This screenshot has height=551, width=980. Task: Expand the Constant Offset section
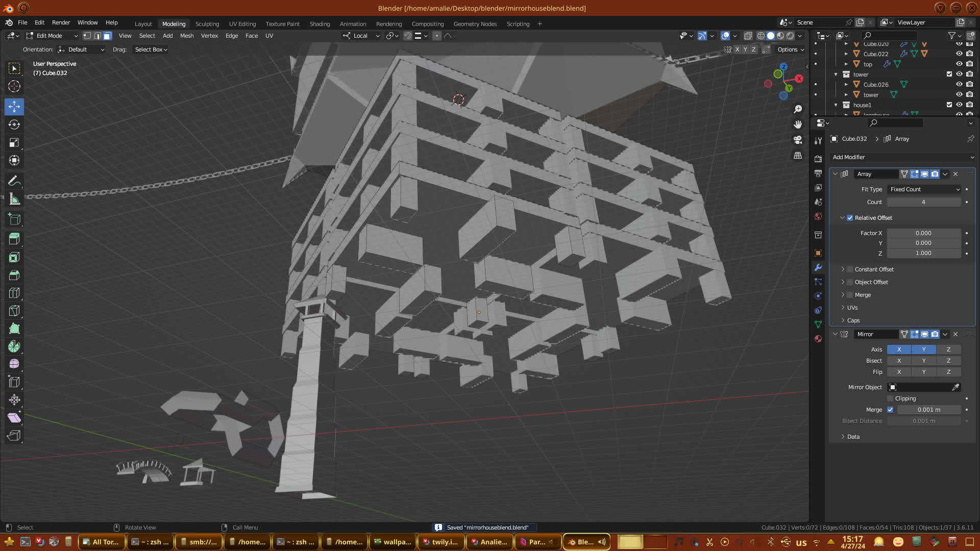click(843, 269)
